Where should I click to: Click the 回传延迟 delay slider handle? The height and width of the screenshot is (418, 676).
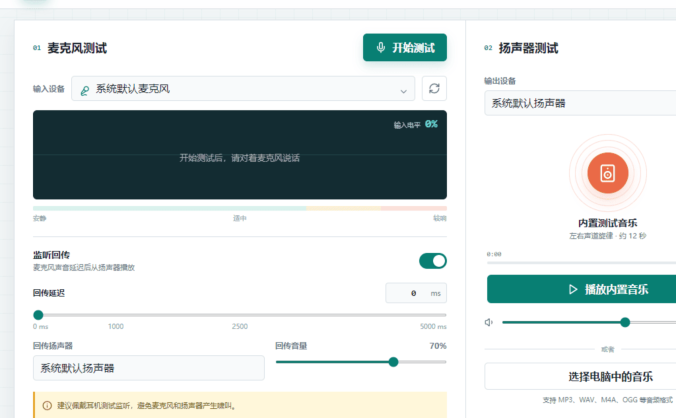tap(38, 315)
